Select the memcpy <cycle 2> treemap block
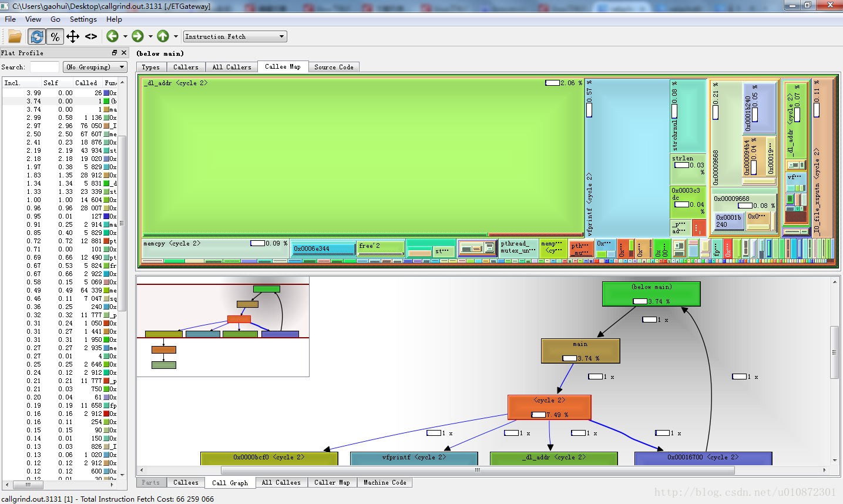This screenshot has height=504, width=843. pyautogui.click(x=216, y=247)
